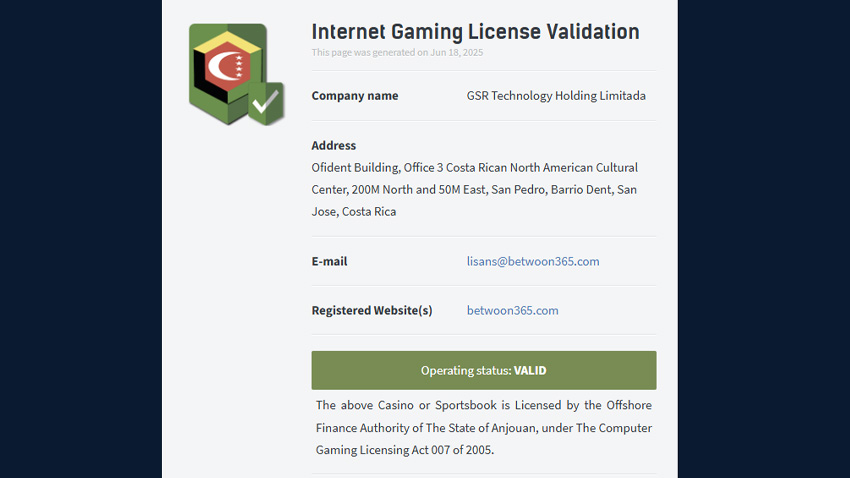Viewport: 850px width, 478px height.
Task: Click the E-mail field label
Action: point(329,261)
